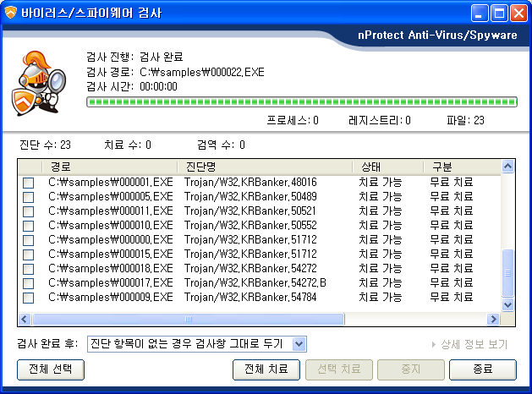
Task: Click the scroll down arrow of list
Action: (x=507, y=304)
